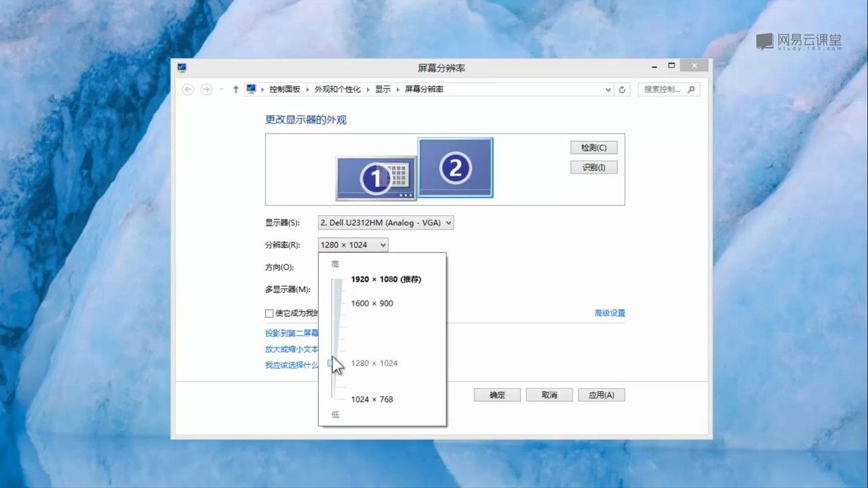Select monitor 1 in the display diagram
The image size is (868, 488).
coord(376,178)
